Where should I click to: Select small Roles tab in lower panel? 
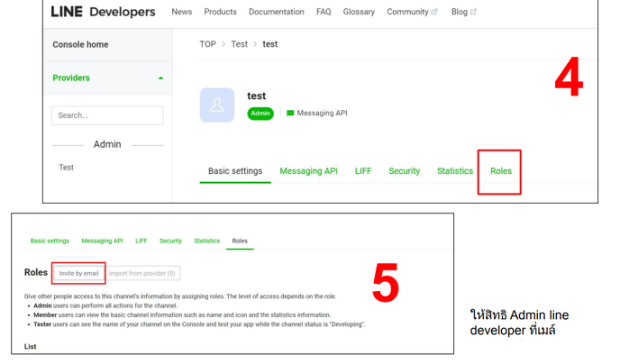(x=240, y=241)
